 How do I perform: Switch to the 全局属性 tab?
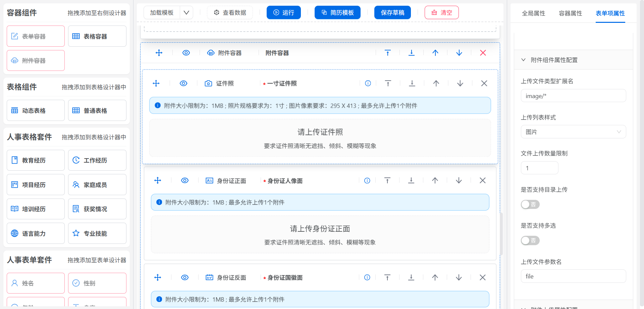click(533, 13)
